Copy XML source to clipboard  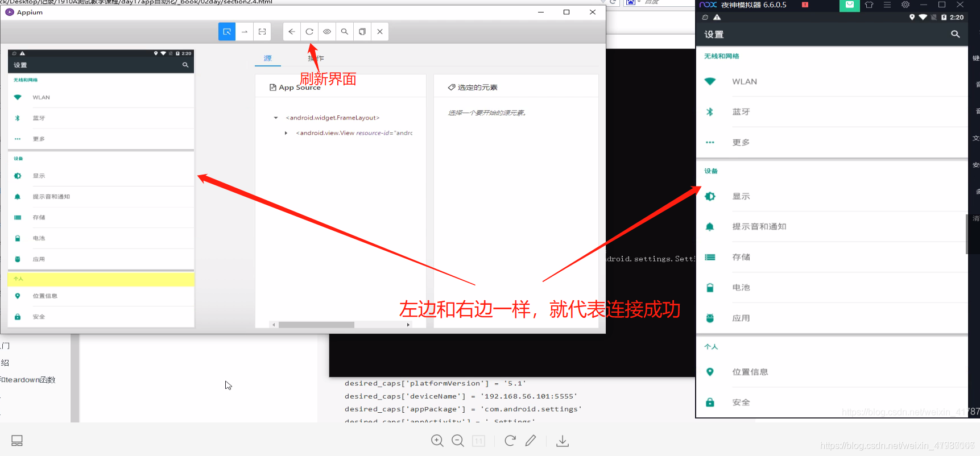pos(362,32)
